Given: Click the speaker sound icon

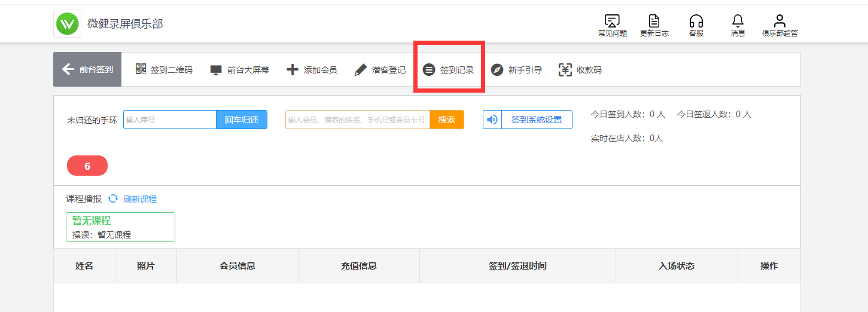Looking at the screenshot, I should coord(492,120).
